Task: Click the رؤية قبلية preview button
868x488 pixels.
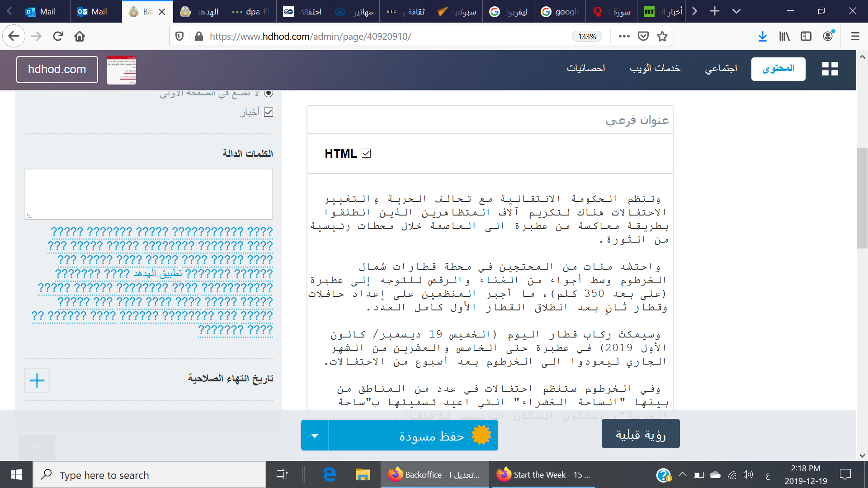Action: tap(640, 434)
